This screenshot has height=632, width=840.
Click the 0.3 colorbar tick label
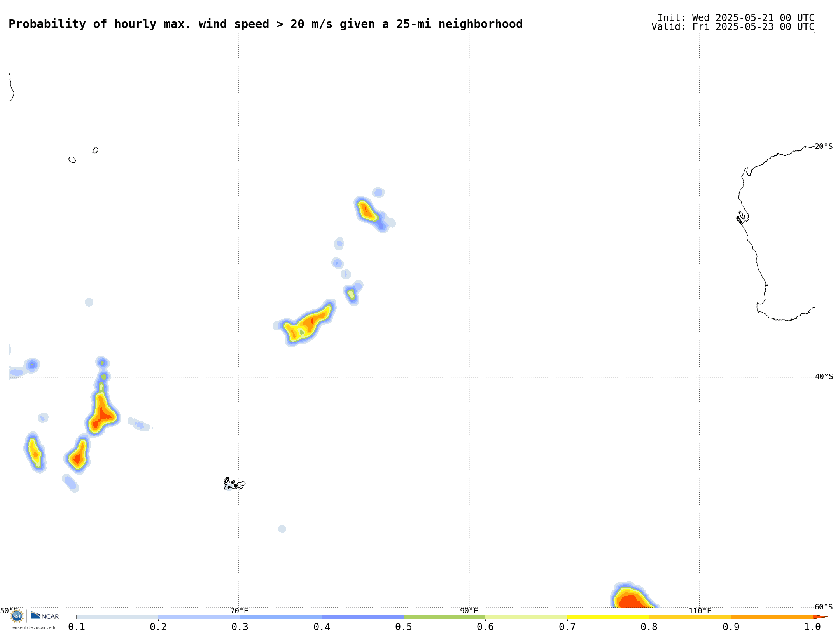click(x=240, y=627)
